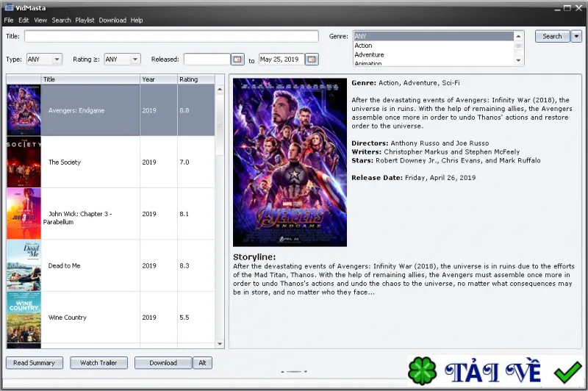
Task: Click results list scroll down arrow
Action: (x=220, y=344)
